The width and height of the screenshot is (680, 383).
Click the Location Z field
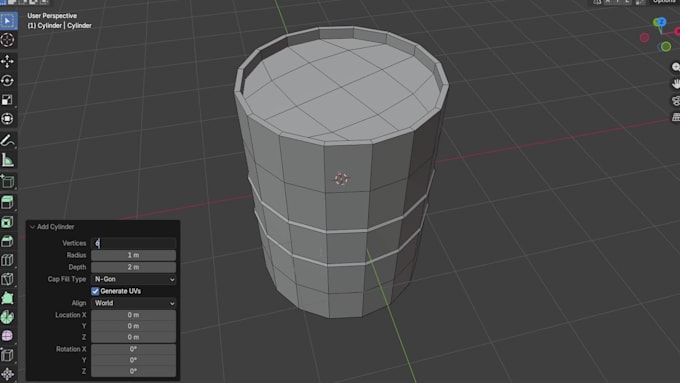pos(134,337)
